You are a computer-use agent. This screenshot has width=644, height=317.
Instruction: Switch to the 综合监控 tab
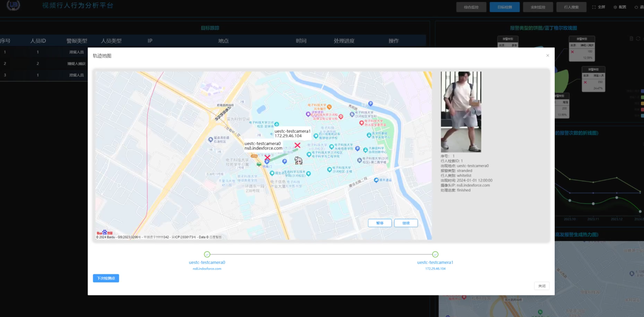[471, 7]
